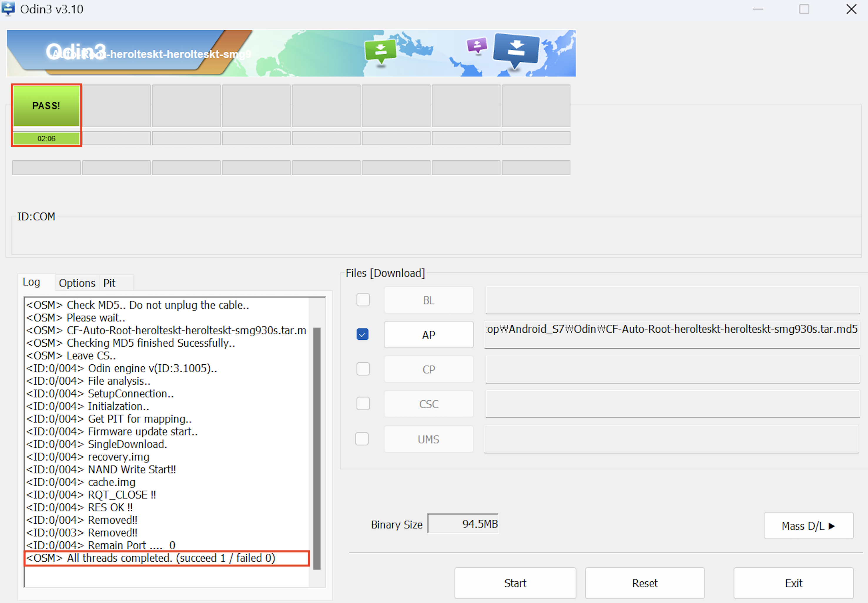This screenshot has width=868, height=603.
Task: Open the Pit tab
Action: coord(109,283)
